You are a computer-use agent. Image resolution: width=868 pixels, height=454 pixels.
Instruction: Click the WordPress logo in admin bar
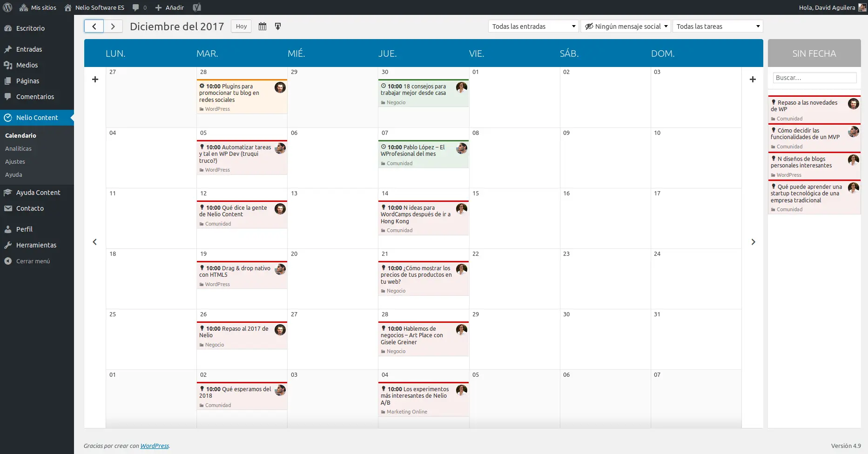[x=7, y=7]
